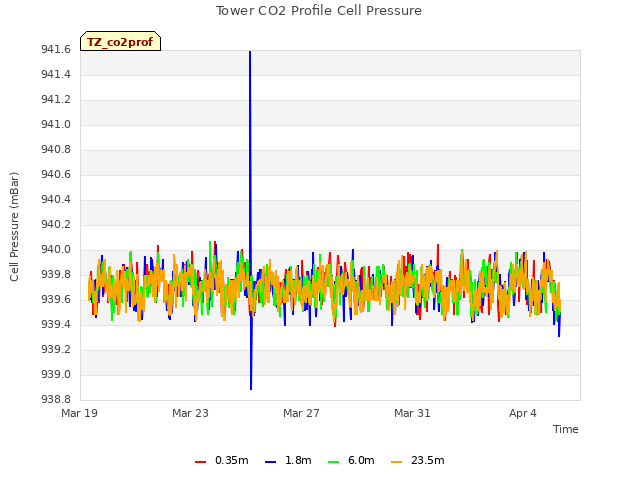640x480 pixels.
Task: Click the 941.6 y-axis tick label
Action: [56, 49]
